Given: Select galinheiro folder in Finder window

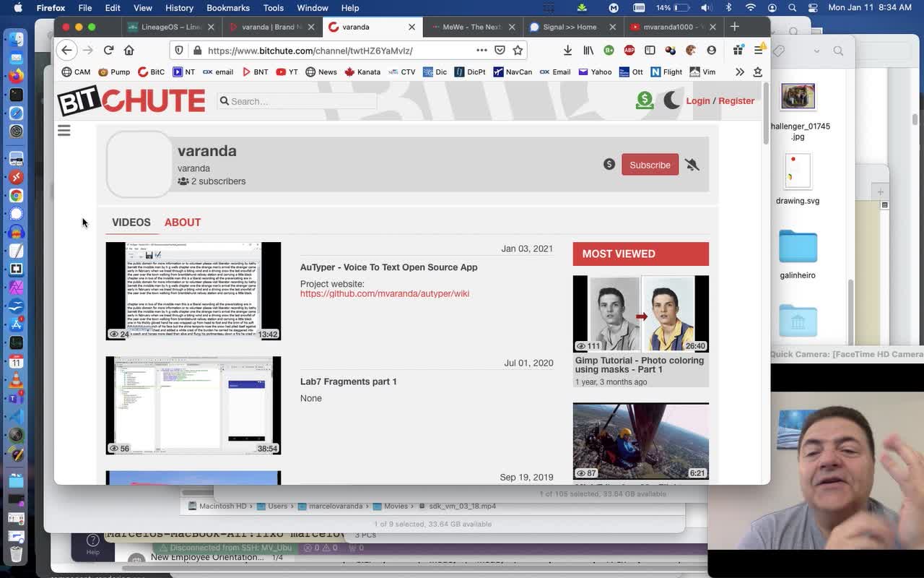Looking at the screenshot, I should click(x=798, y=254).
